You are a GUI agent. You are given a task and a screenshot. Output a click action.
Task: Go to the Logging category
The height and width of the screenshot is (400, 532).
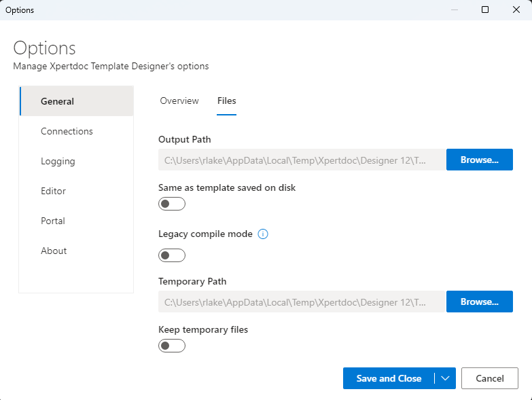tap(77, 161)
